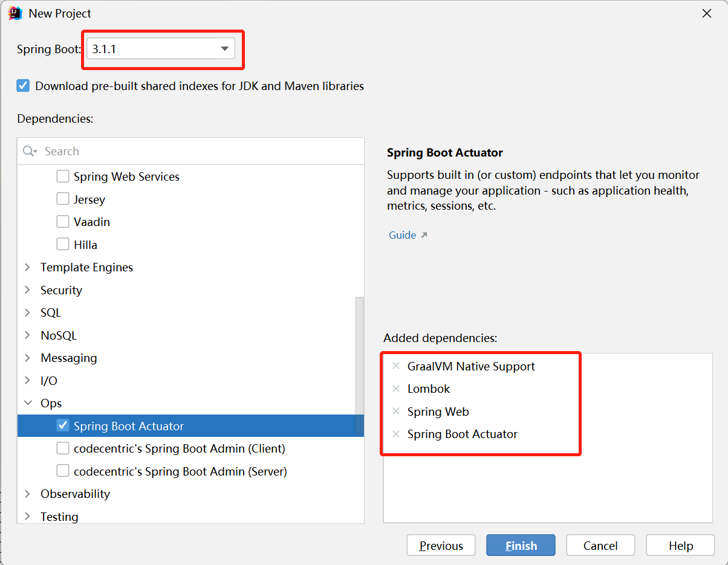Screen dimensions: 728x565
Task: Select the Vaadin row label
Action: [x=92, y=222]
